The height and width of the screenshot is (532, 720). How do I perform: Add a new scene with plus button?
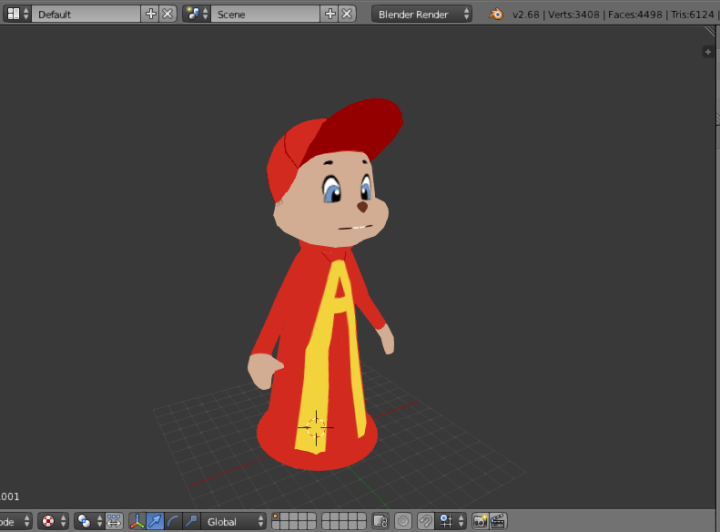(x=331, y=14)
